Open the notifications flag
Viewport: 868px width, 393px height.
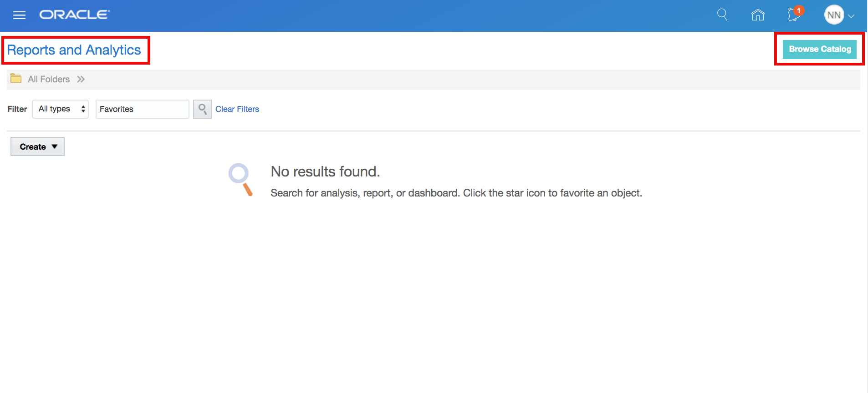coord(794,15)
